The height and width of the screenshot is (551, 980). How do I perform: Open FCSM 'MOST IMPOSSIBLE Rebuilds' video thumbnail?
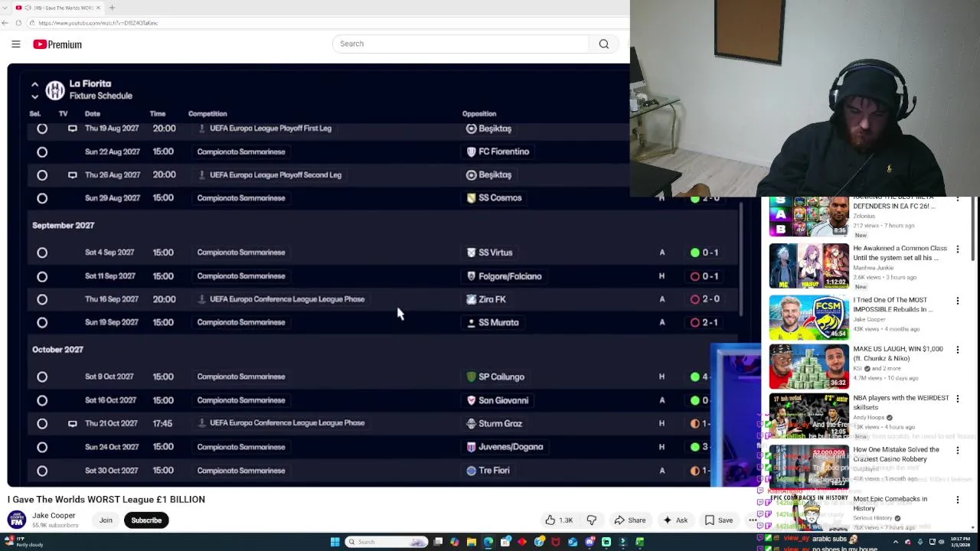click(x=808, y=318)
